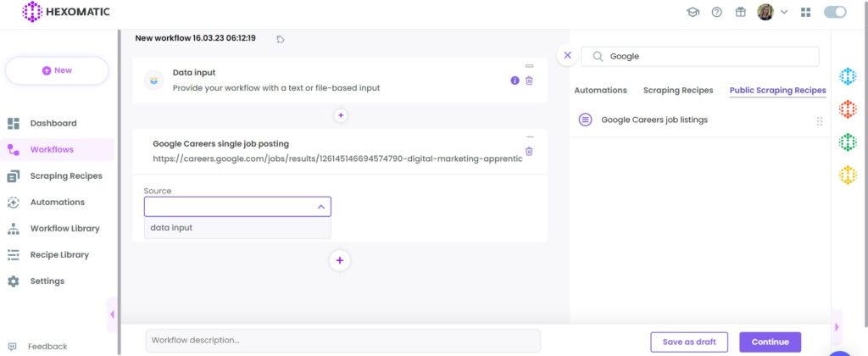Click the workflow tag icon beside title
Image resolution: width=868 pixels, height=356 pixels.
tap(280, 39)
